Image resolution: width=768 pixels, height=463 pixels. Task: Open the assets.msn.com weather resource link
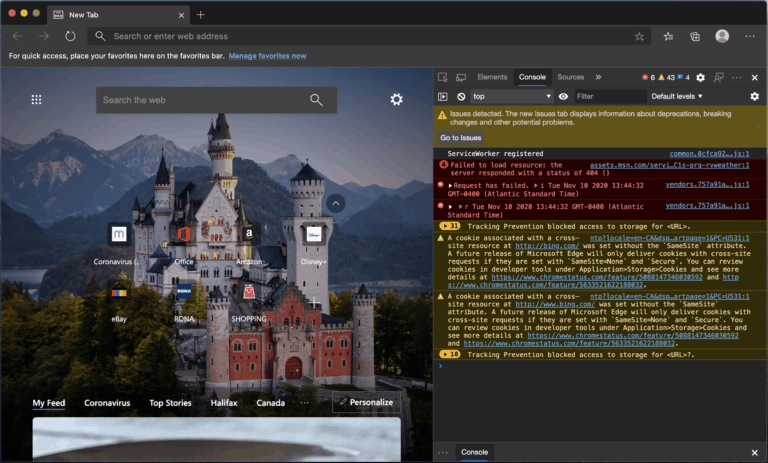[x=670, y=165]
